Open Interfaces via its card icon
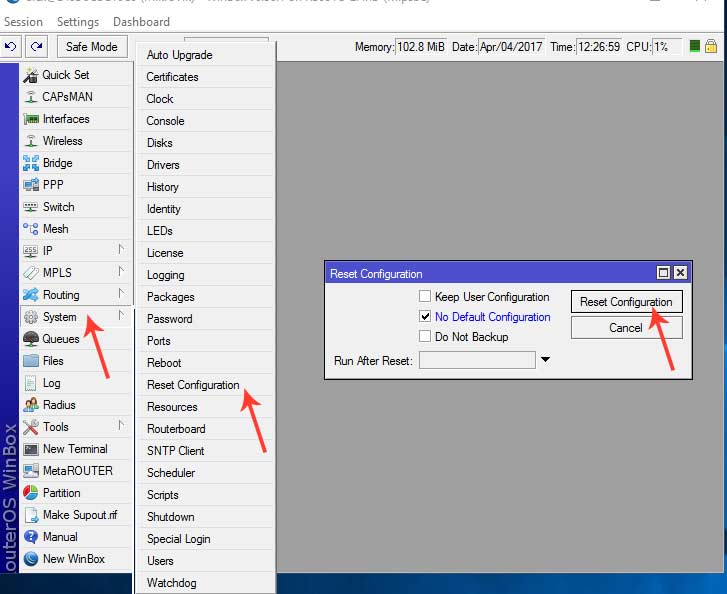 (x=31, y=119)
